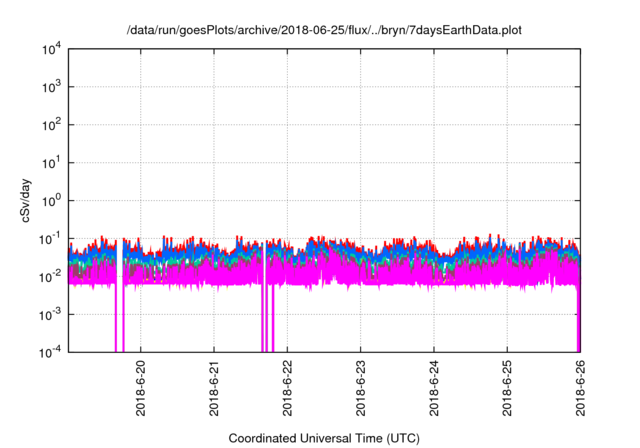Click the 10^3 y-axis tick label
The width and height of the screenshot is (640, 448).
click(51, 87)
